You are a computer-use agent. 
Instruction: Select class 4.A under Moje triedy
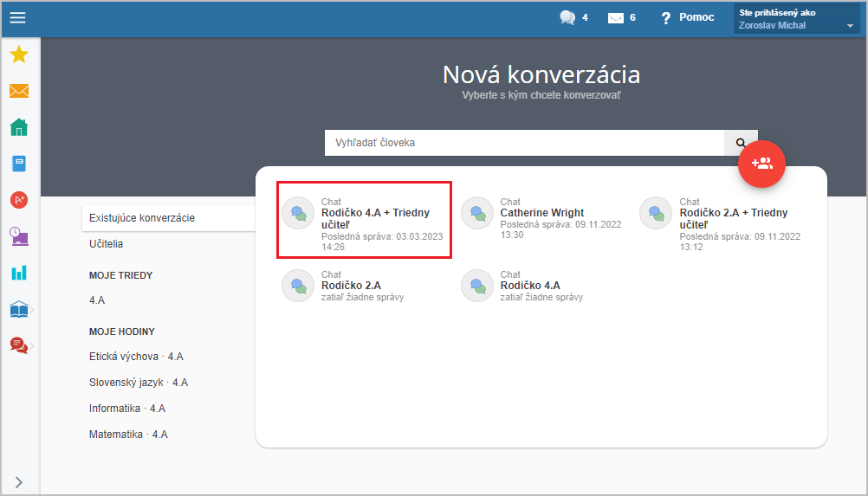(97, 300)
